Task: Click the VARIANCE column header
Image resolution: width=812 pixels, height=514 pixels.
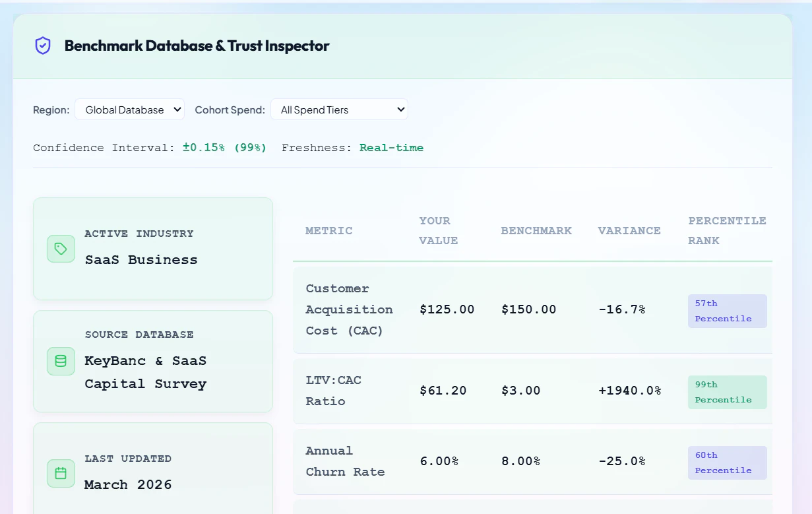Action: point(629,230)
